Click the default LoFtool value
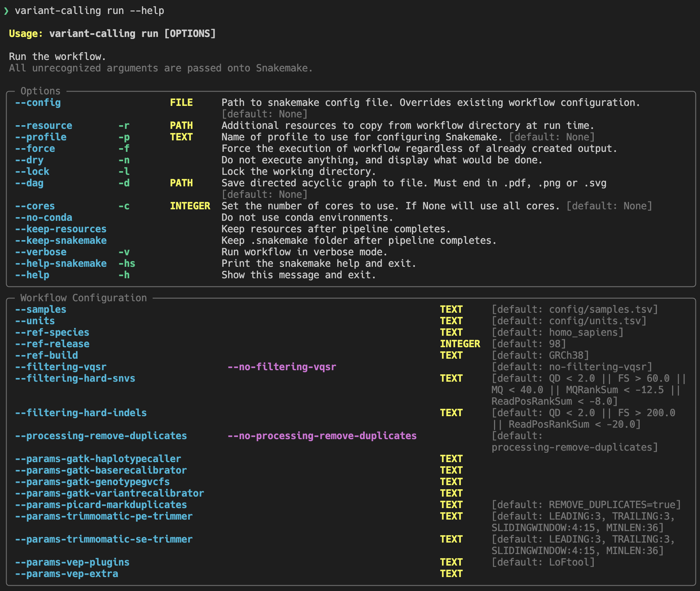The height and width of the screenshot is (591, 700). [543, 562]
